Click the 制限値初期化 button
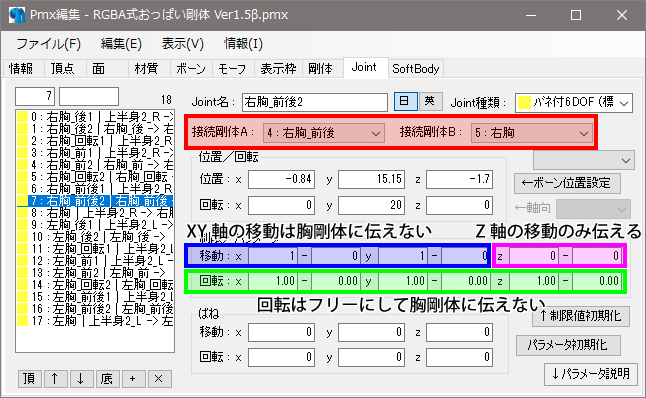Screen dimensions: 646x398 pos(580,316)
